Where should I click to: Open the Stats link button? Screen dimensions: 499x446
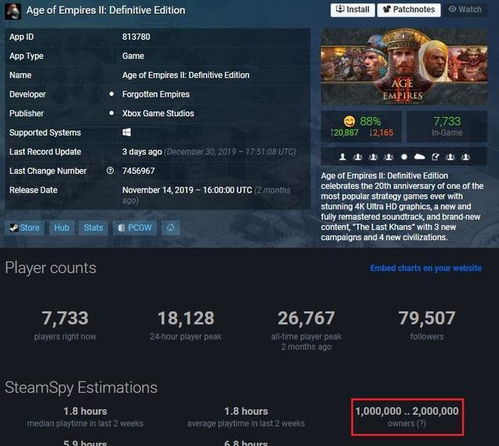93,228
